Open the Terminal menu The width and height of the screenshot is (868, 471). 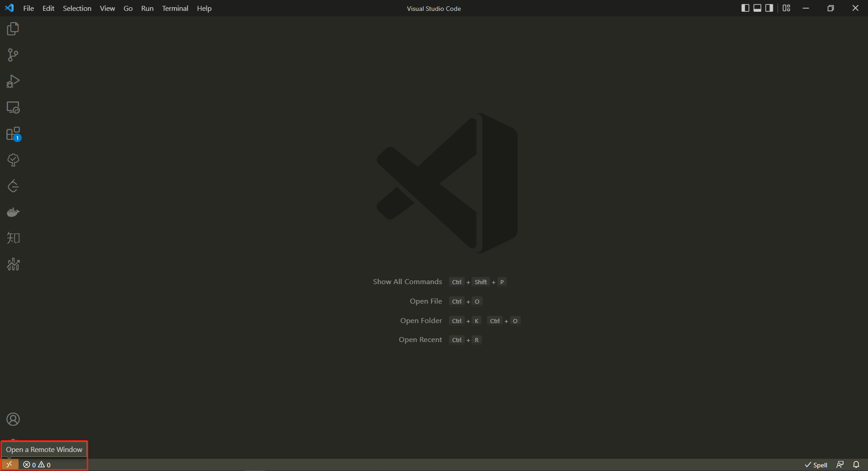[175, 8]
